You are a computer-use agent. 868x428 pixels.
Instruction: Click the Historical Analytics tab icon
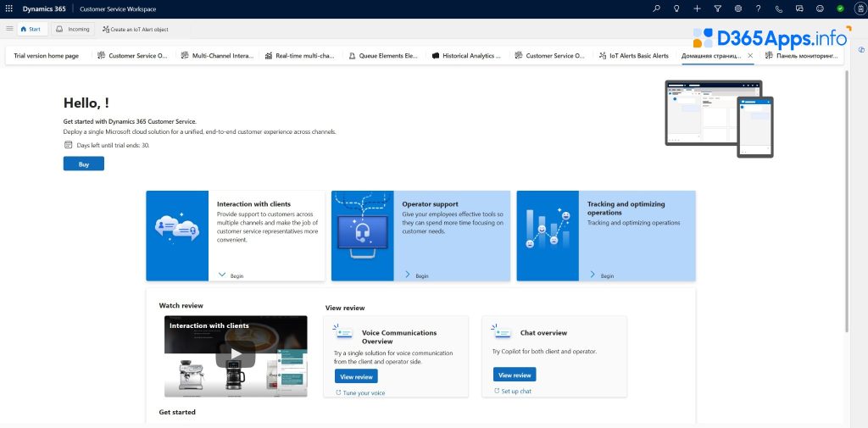point(436,56)
